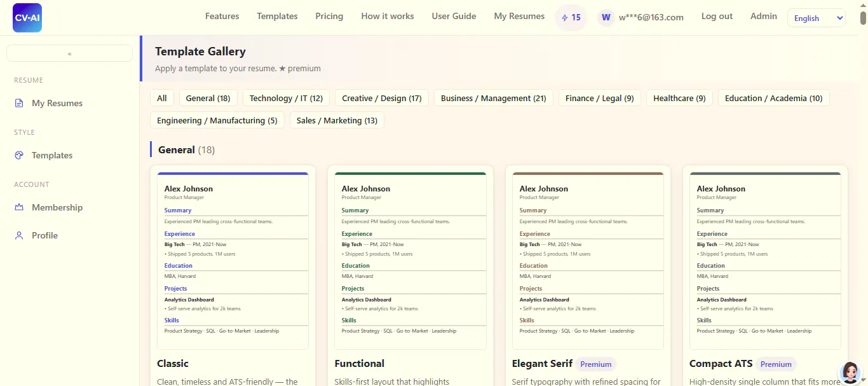Screen dimensions: 868x386
Task: Filter by Sales / Marketing (13)
Action: point(337,120)
